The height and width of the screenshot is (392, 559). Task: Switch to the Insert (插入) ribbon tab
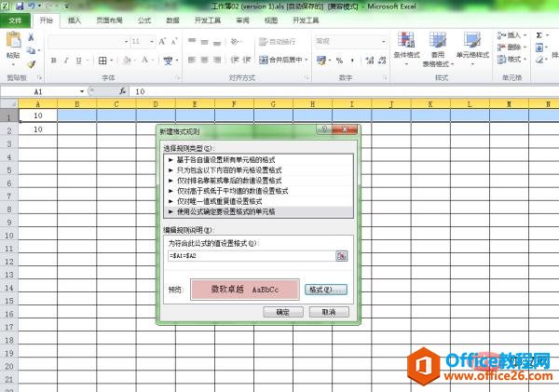point(75,20)
